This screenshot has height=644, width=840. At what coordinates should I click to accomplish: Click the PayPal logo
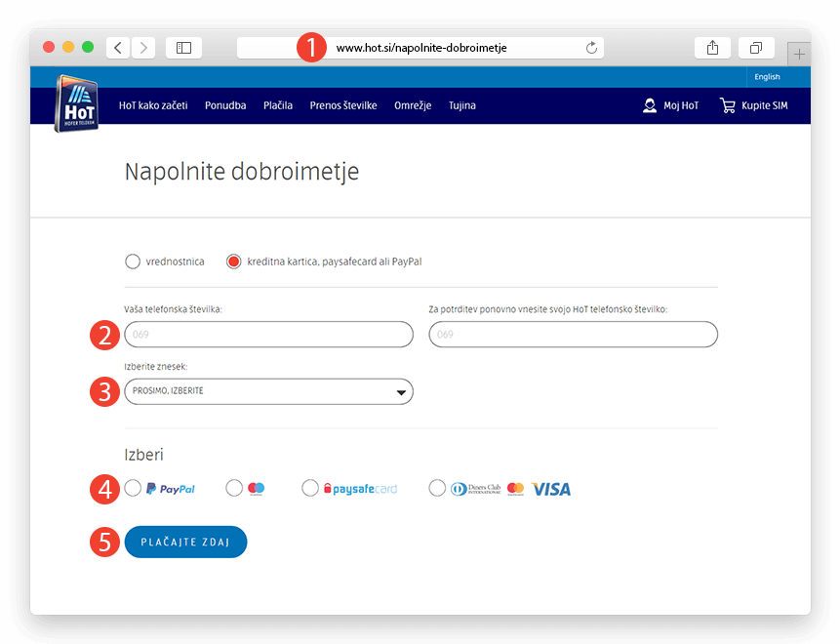coord(171,489)
